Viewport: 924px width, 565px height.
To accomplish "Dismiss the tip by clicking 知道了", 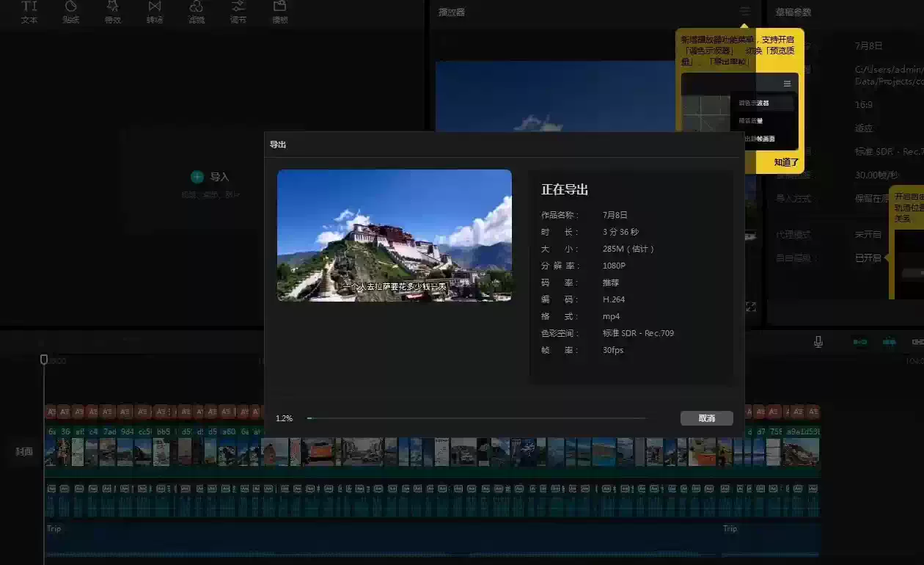I will point(786,162).
